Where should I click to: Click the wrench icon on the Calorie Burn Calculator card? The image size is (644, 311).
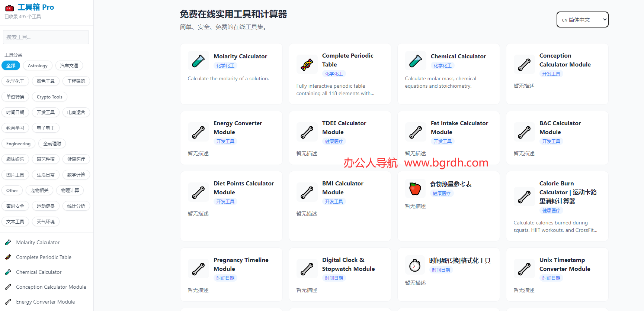(x=524, y=197)
